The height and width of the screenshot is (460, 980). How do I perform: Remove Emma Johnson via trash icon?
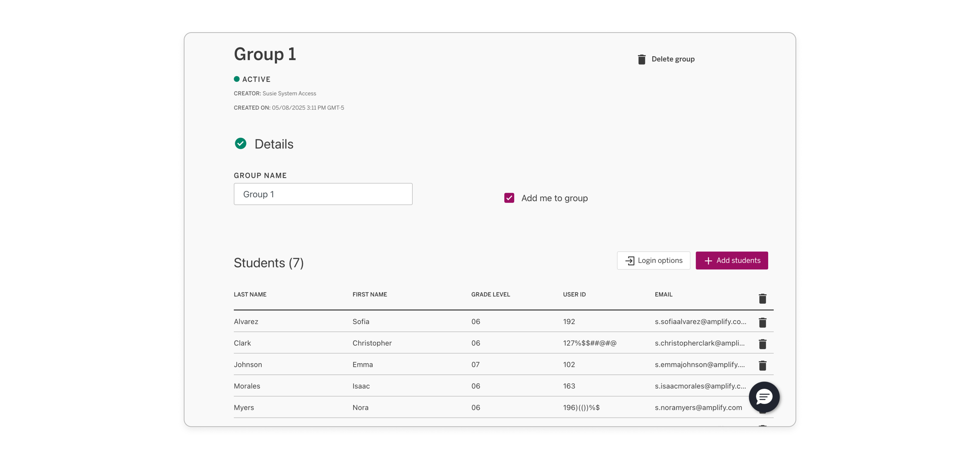point(763,365)
